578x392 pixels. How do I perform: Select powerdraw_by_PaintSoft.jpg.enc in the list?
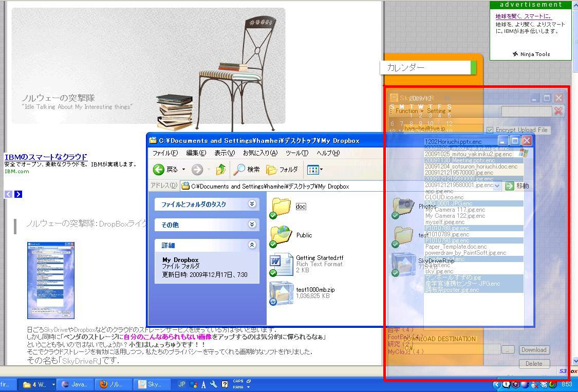point(474,253)
